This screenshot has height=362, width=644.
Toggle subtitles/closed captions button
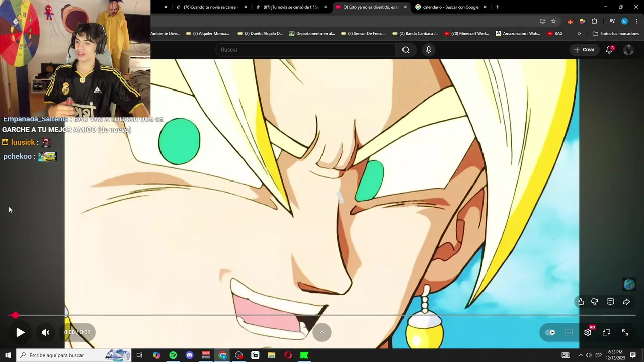pyautogui.click(x=569, y=332)
